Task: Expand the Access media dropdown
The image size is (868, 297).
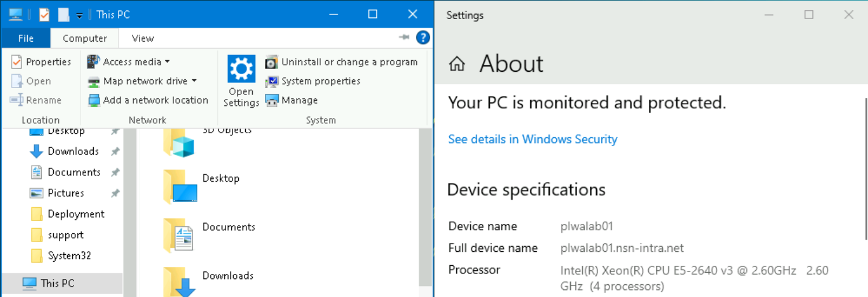Action: click(x=167, y=62)
